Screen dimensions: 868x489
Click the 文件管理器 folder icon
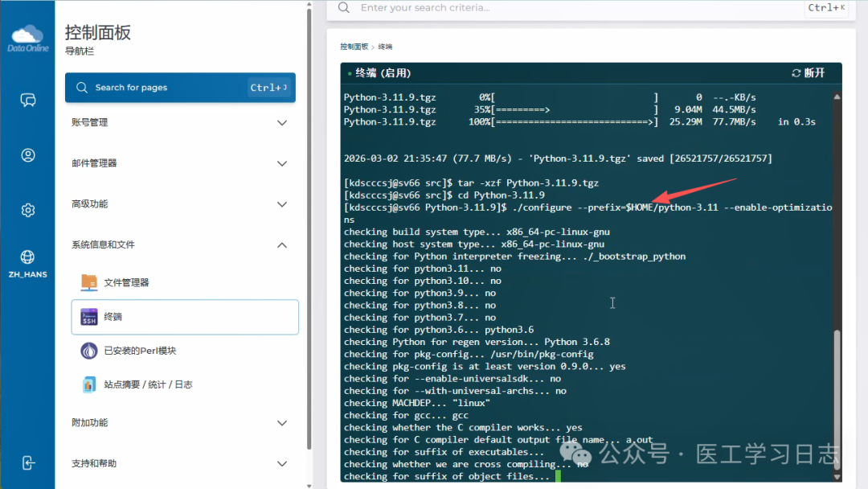click(89, 282)
